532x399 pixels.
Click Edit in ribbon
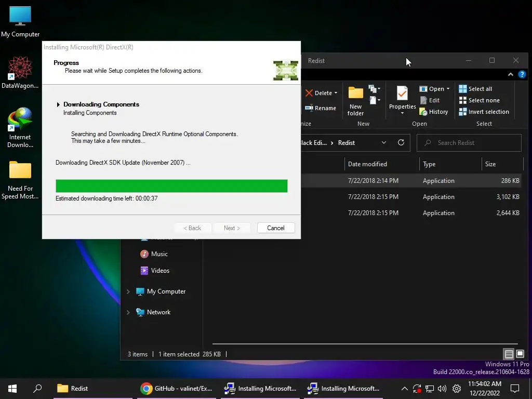pos(430,100)
